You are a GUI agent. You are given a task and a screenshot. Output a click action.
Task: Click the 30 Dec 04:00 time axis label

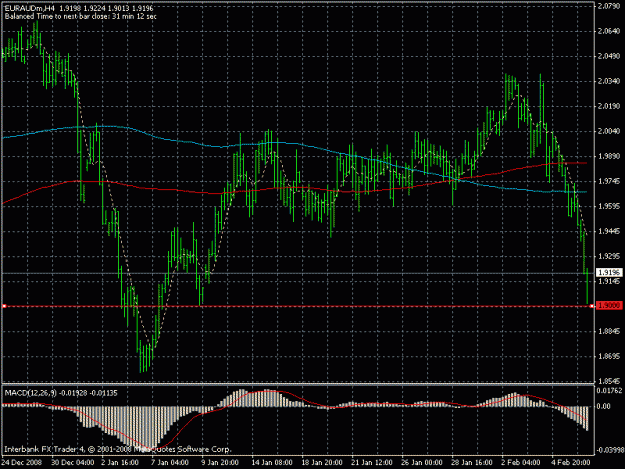pyautogui.click(x=73, y=463)
